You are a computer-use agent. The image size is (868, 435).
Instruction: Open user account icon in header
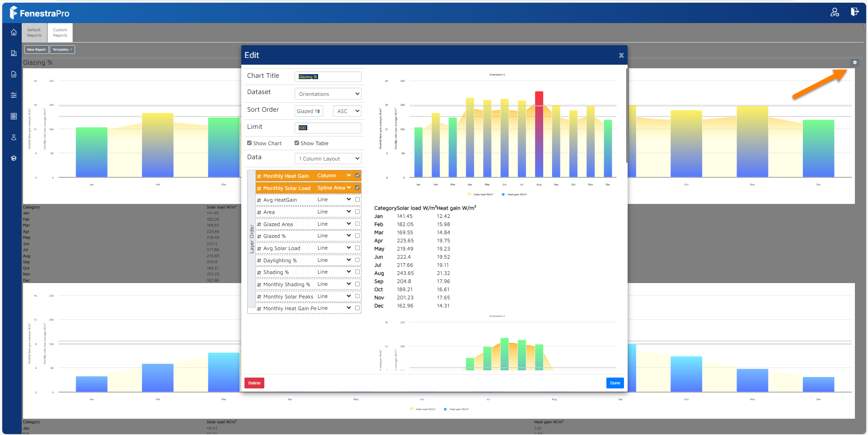[x=835, y=12]
